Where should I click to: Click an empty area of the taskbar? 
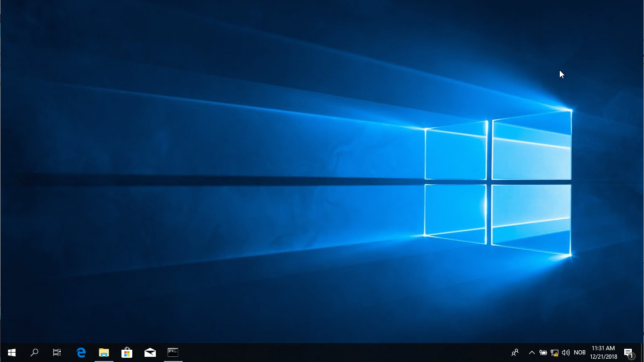(330, 352)
